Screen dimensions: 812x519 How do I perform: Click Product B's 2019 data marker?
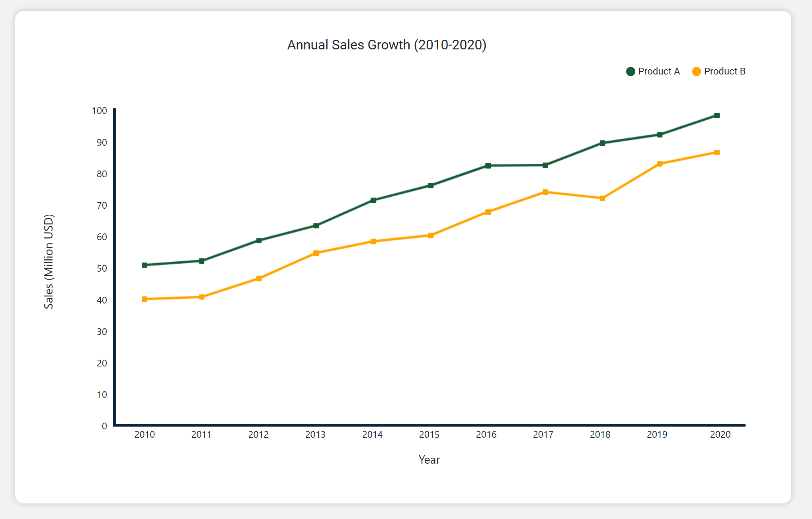(660, 164)
